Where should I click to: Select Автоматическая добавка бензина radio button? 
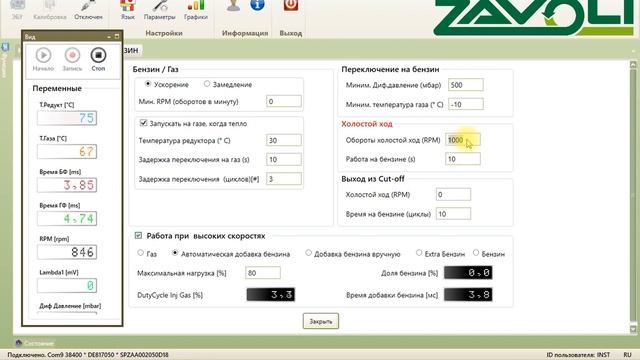pos(175,253)
